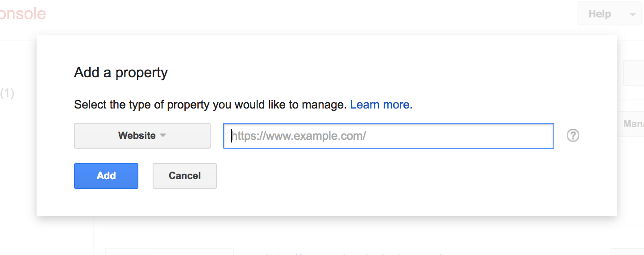Follow the Learn more link
This screenshot has height=255, width=644.
pos(381,105)
